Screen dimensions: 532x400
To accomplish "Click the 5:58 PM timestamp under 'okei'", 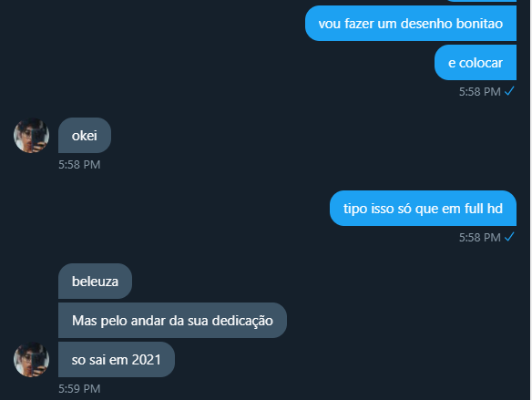I will click(x=79, y=165).
